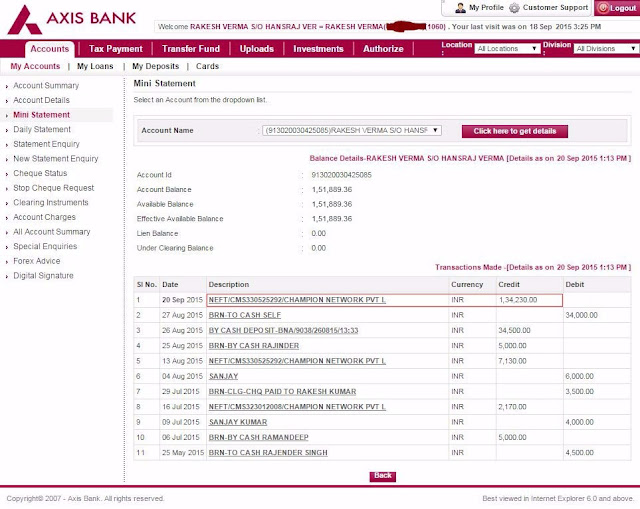Open My Profile via the person icon
Viewport: 640px width, 509px height.
[460, 8]
